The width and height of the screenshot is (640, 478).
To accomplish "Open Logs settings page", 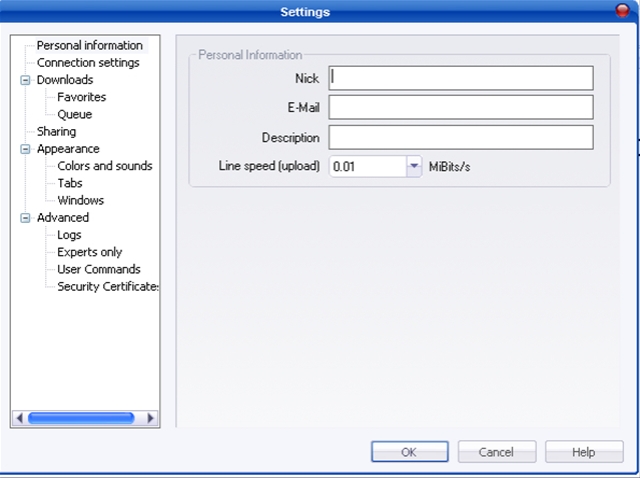I will (x=69, y=235).
